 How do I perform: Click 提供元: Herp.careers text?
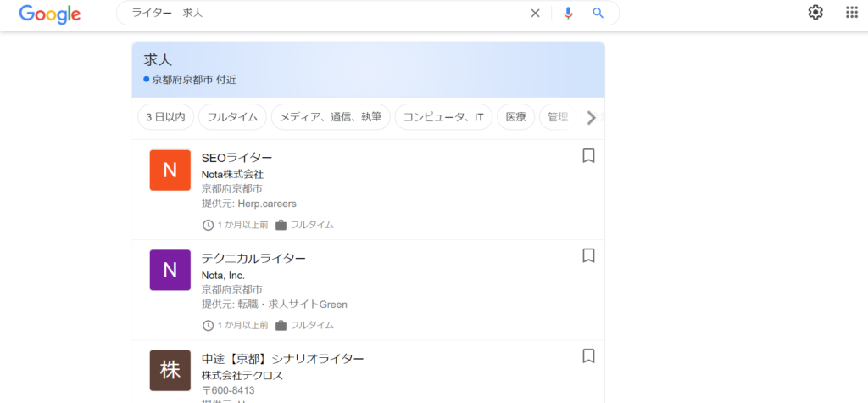(x=249, y=204)
